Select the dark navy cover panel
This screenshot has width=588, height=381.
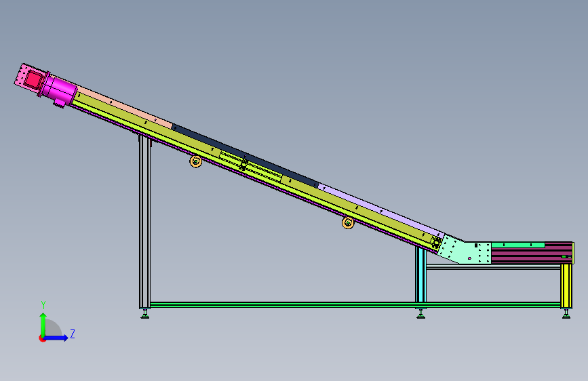coord(246,155)
